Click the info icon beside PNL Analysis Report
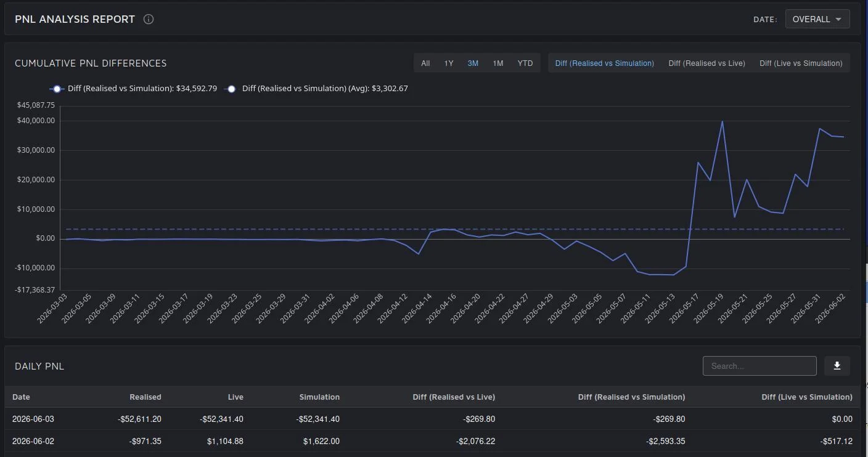 click(149, 19)
